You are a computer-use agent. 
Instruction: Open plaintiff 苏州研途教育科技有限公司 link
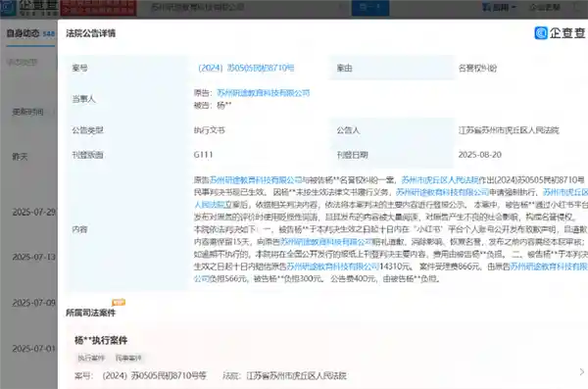[x=264, y=93]
